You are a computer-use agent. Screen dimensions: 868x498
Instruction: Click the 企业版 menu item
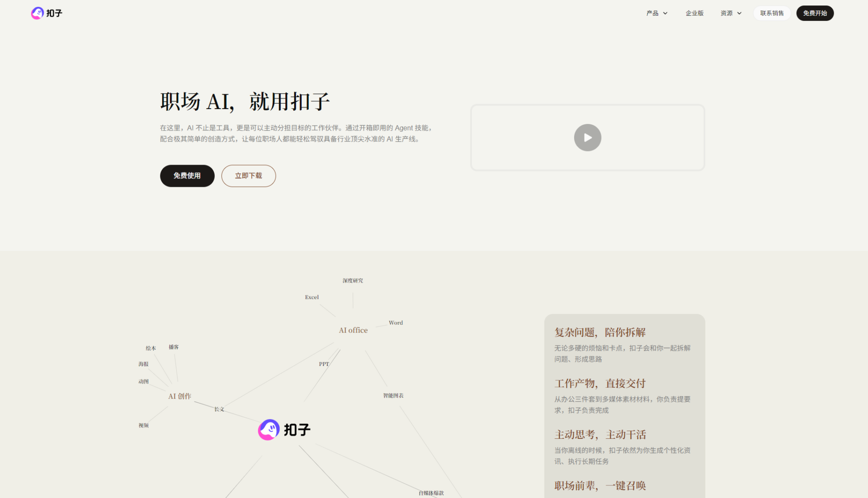point(694,13)
